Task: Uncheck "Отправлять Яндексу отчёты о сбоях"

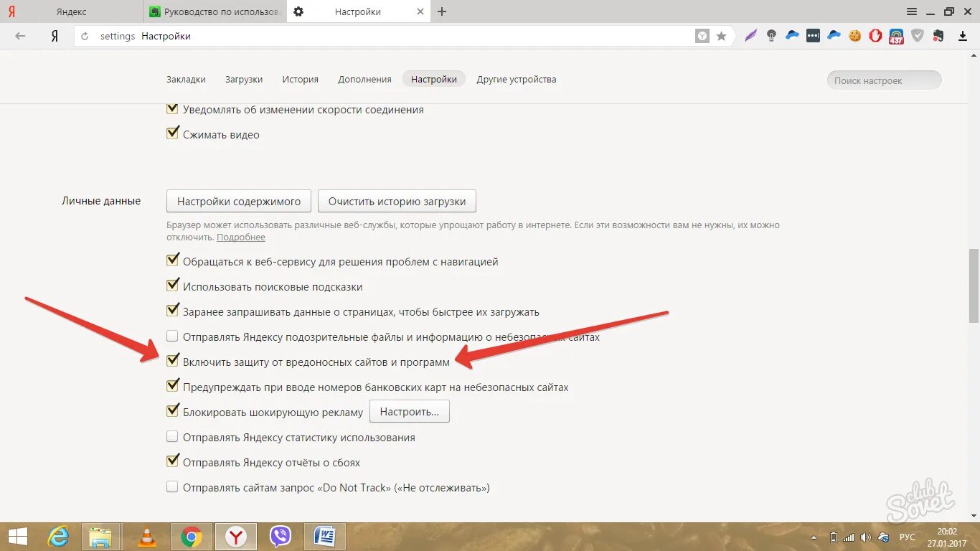Action: coord(172,462)
